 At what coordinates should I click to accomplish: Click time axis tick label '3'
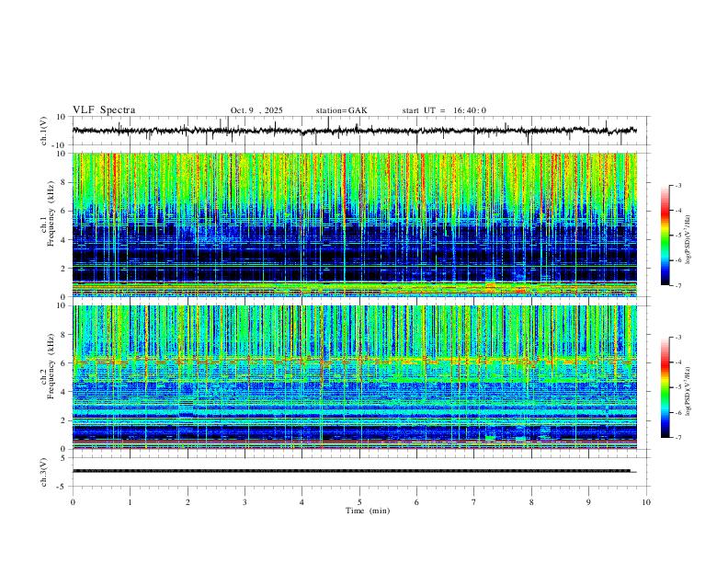click(245, 502)
